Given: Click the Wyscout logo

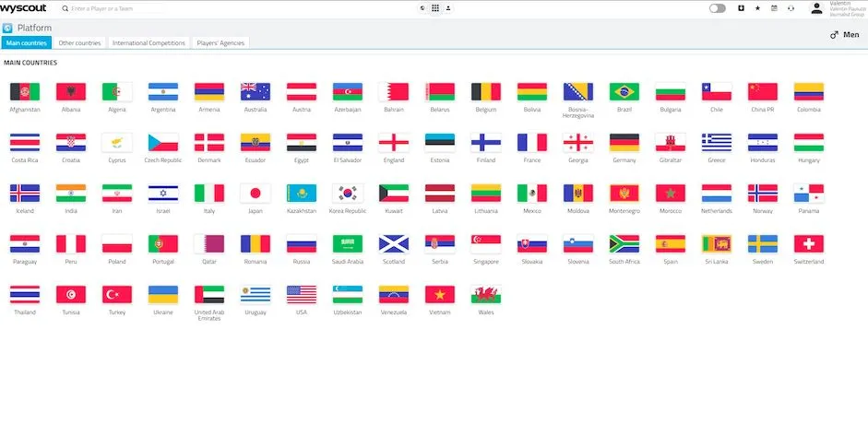Looking at the screenshot, I should click(x=23, y=8).
